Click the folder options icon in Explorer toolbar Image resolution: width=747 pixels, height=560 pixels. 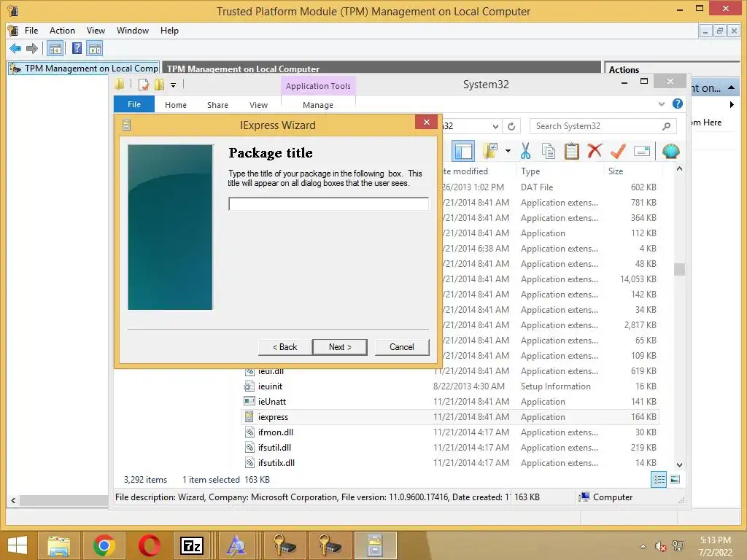pos(489,152)
